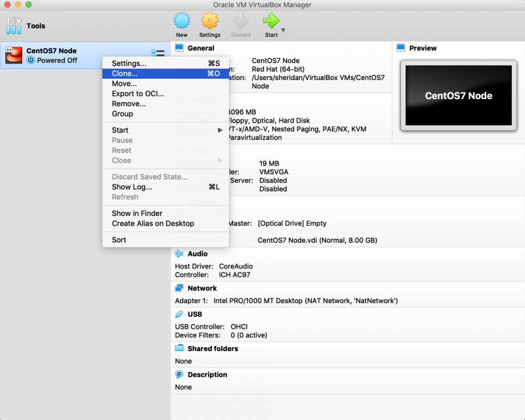Click the 'ICH AC97' controller value
This screenshot has height=420, width=525.
click(x=234, y=275)
